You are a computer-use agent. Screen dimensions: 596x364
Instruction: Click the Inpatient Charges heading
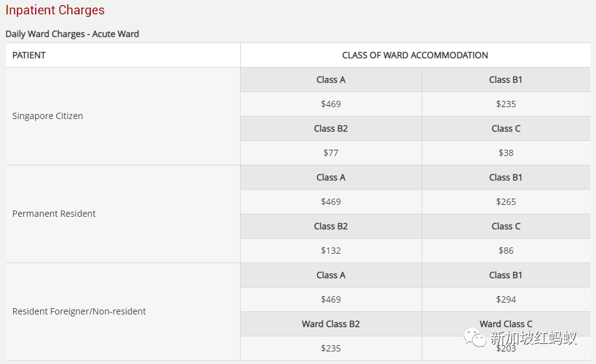pyautogui.click(x=55, y=10)
